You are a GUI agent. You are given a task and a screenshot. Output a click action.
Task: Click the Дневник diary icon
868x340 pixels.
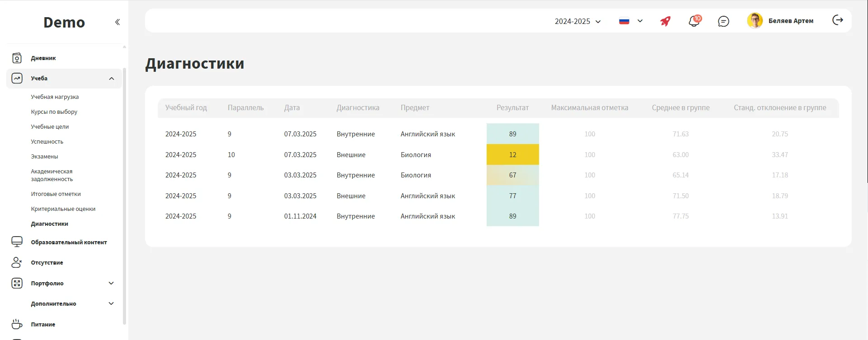pos(17,58)
